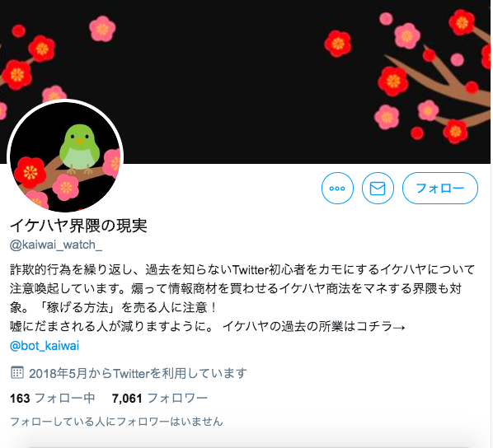Click the display name イケハヤ界隈の現実

coord(78,226)
